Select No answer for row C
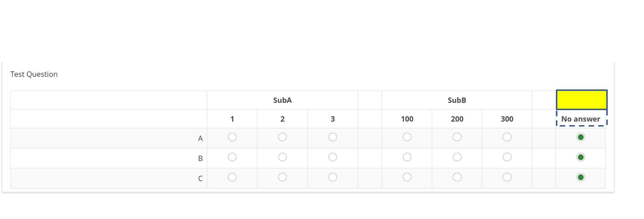644x219 pixels. [x=580, y=177]
